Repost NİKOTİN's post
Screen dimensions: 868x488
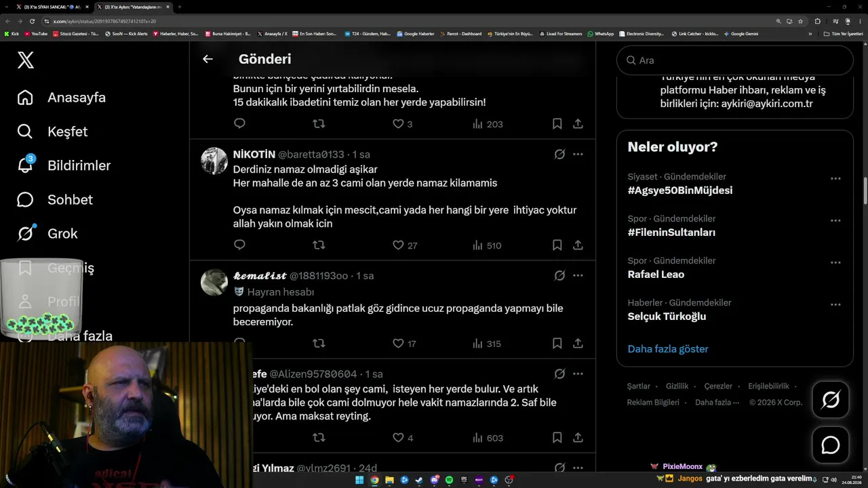pyautogui.click(x=319, y=245)
